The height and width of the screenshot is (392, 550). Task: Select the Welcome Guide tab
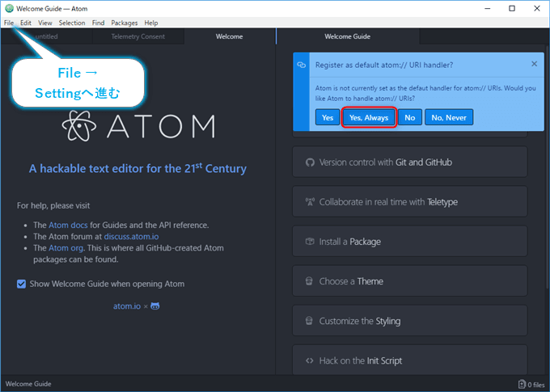coord(347,36)
